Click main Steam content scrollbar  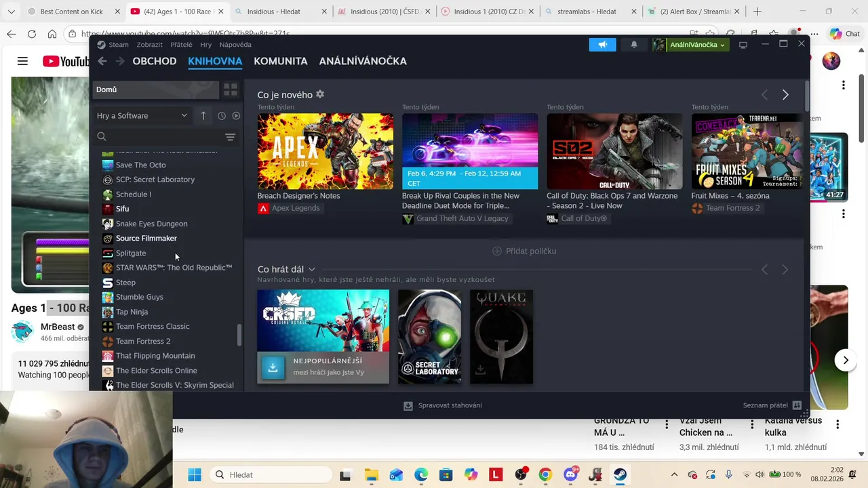coord(807,95)
